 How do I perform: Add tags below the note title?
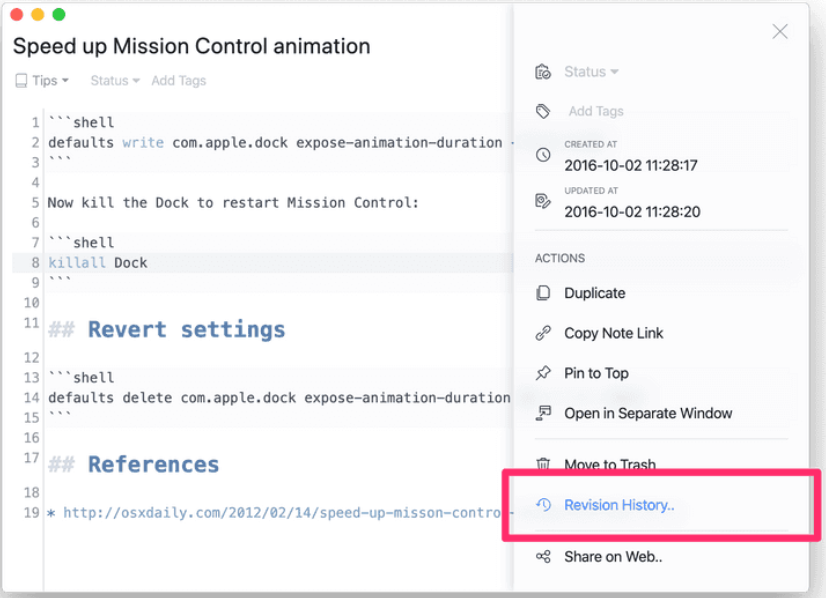coord(179,81)
